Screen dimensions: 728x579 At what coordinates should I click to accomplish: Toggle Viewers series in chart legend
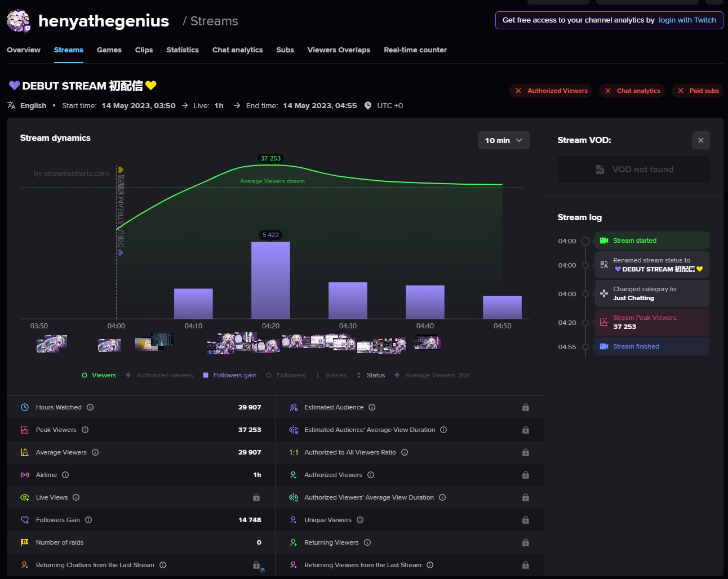click(x=99, y=375)
